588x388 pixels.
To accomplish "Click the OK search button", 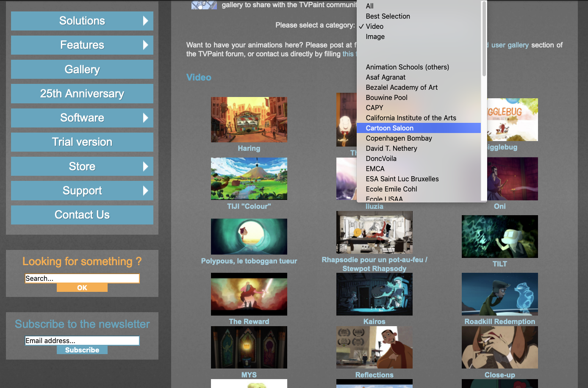I will [82, 288].
